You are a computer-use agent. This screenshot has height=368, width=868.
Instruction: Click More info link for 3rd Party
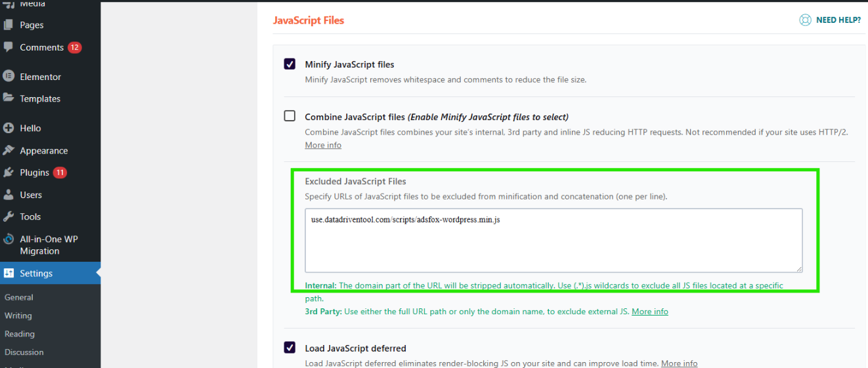pos(649,312)
